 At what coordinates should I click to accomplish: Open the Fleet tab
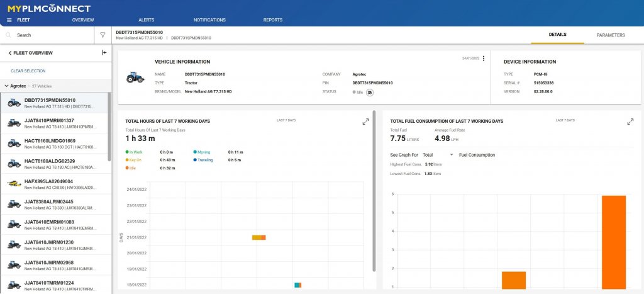click(23, 20)
